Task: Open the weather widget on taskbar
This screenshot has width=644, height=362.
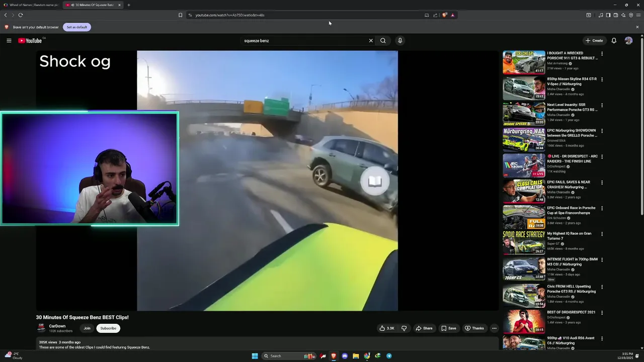Action: click(x=13, y=356)
